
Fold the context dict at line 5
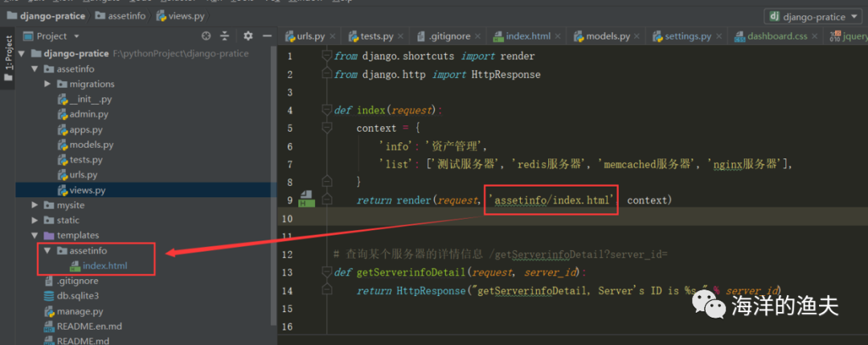click(x=327, y=128)
